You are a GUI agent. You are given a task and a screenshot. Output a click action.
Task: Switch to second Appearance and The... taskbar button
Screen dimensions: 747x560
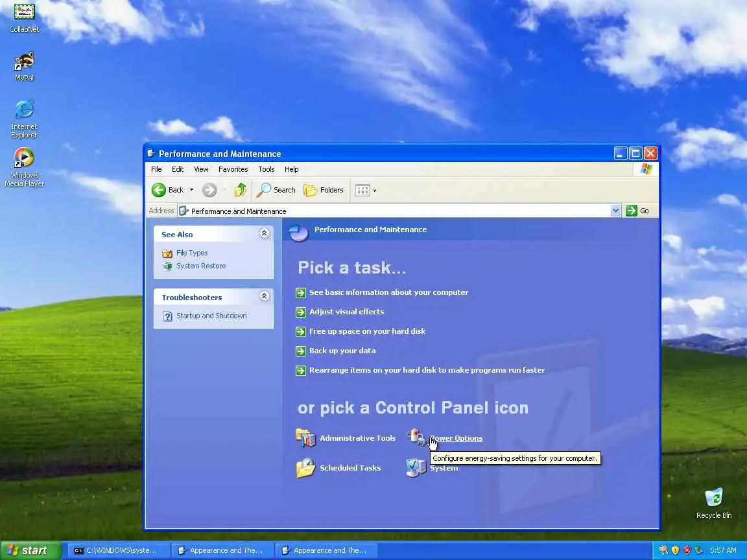[x=326, y=550]
